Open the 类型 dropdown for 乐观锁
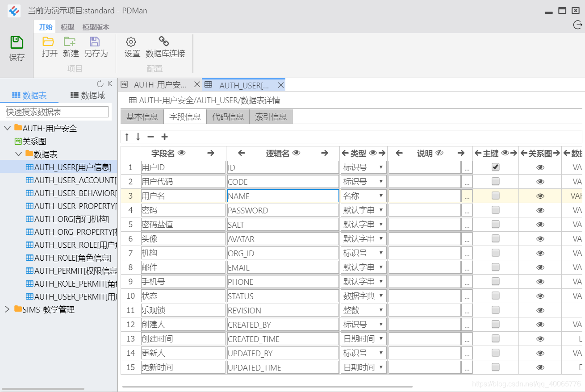 [x=363, y=310]
